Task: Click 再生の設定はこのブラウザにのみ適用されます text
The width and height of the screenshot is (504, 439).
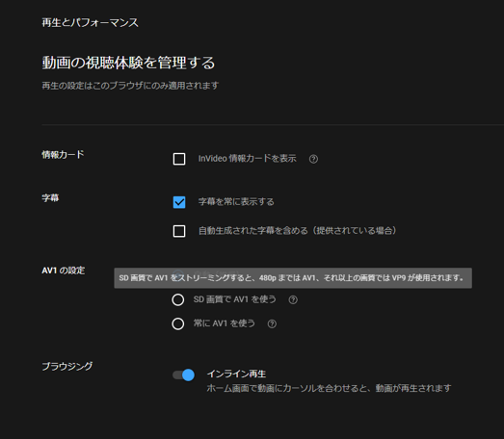Action: pos(130,86)
